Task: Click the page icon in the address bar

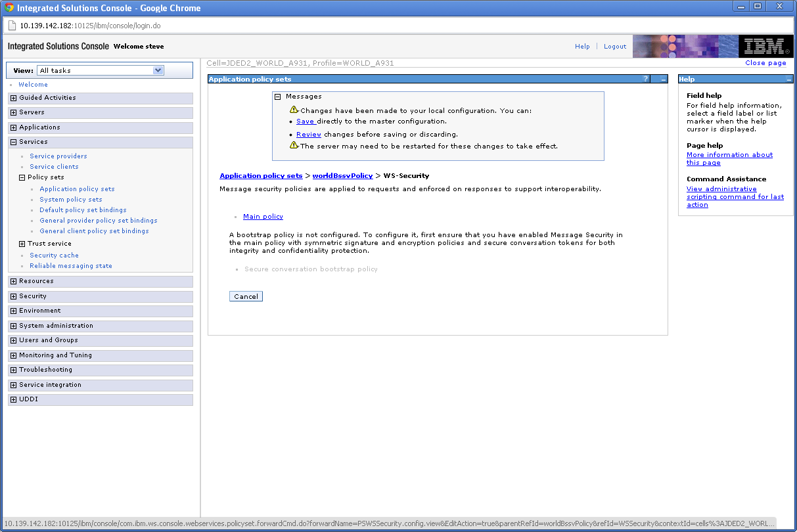Action: [11, 26]
